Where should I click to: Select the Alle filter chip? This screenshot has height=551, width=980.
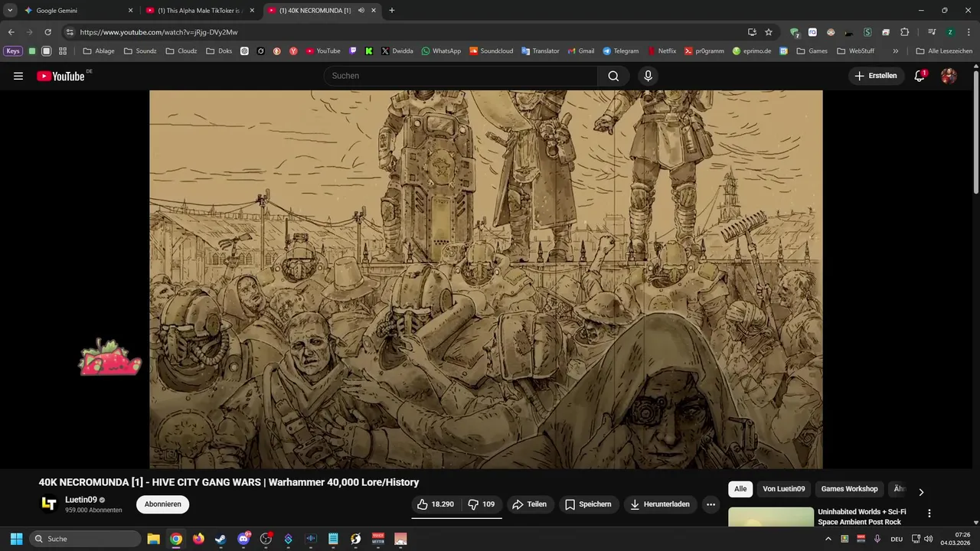point(740,489)
